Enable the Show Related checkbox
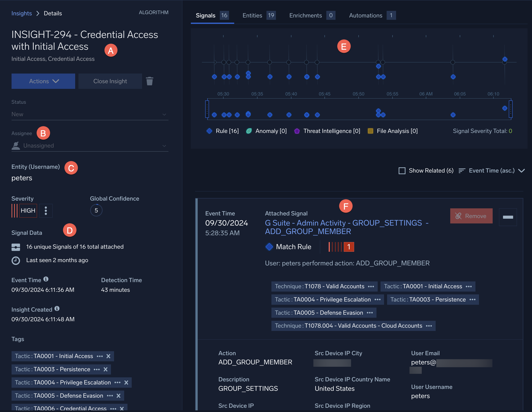532x412 pixels. click(402, 171)
